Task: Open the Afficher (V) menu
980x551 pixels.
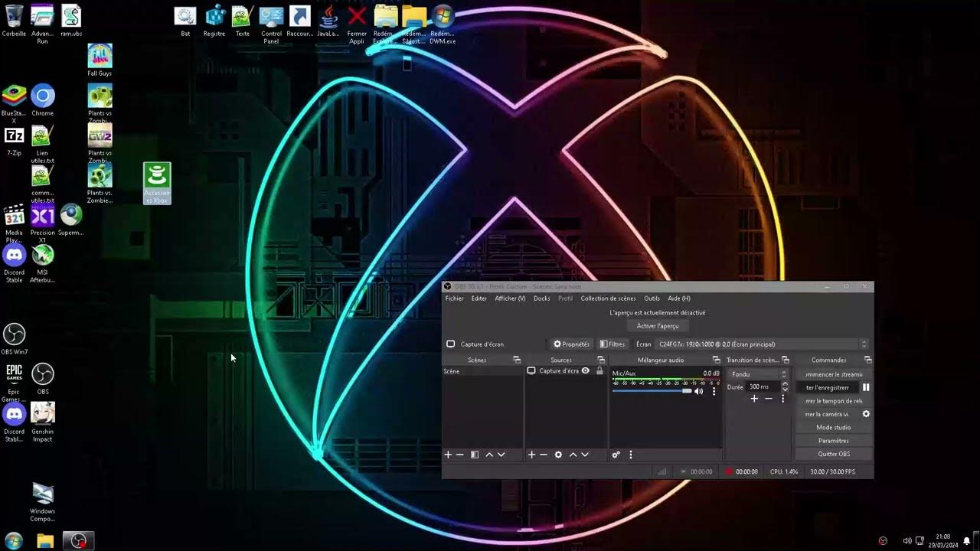Action: coord(510,298)
